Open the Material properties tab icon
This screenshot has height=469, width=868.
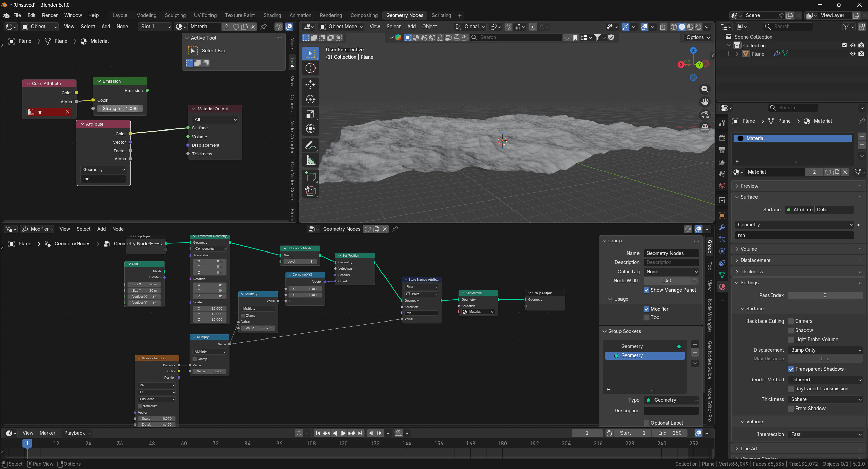(x=722, y=287)
